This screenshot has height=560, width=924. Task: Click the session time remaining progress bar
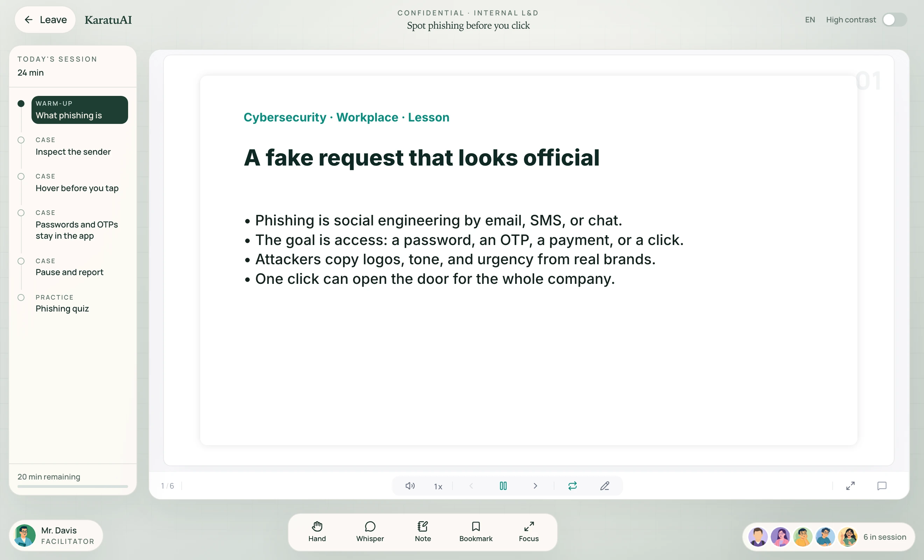point(73,486)
